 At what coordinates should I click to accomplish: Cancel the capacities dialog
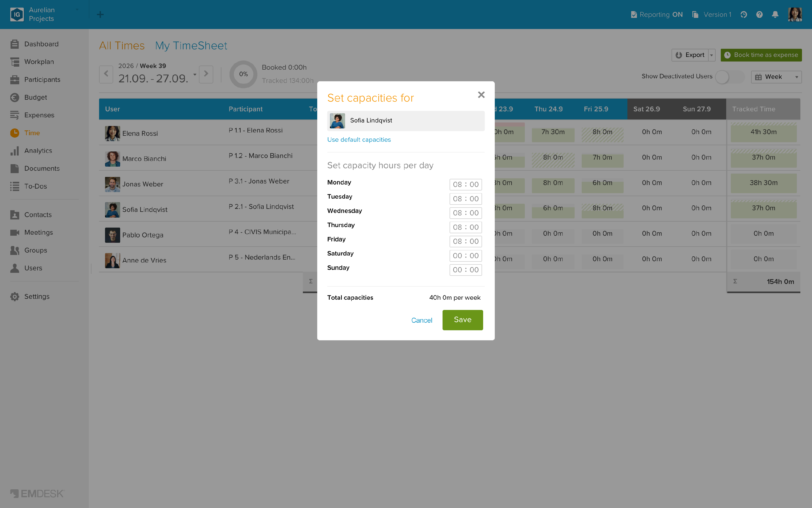click(x=421, y=320)
